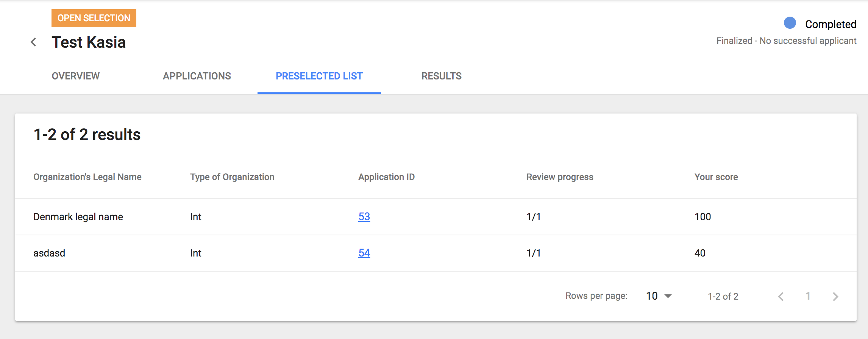Click the blue Completed status dot
Viewport: 868px width, 339px height.
click(x=790, y=23)
